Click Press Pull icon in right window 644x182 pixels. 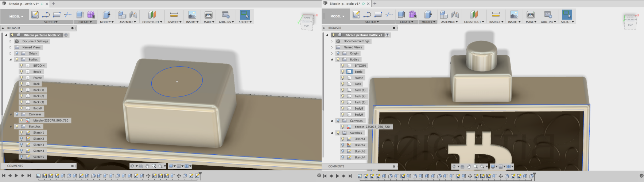coord(428,15)
